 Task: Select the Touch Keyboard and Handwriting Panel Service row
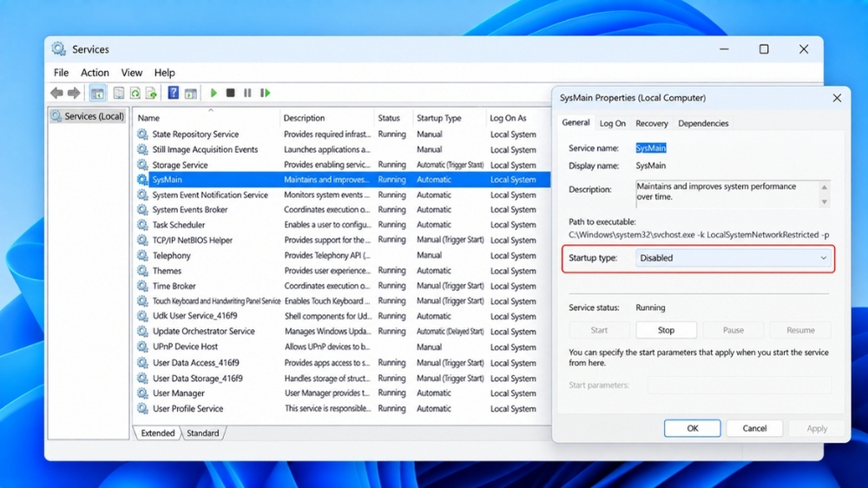(343, 301)
